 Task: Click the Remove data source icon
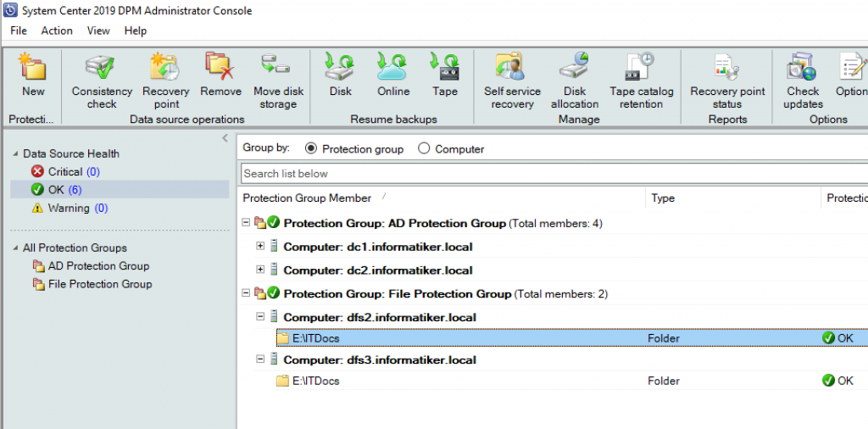[220, 66]
